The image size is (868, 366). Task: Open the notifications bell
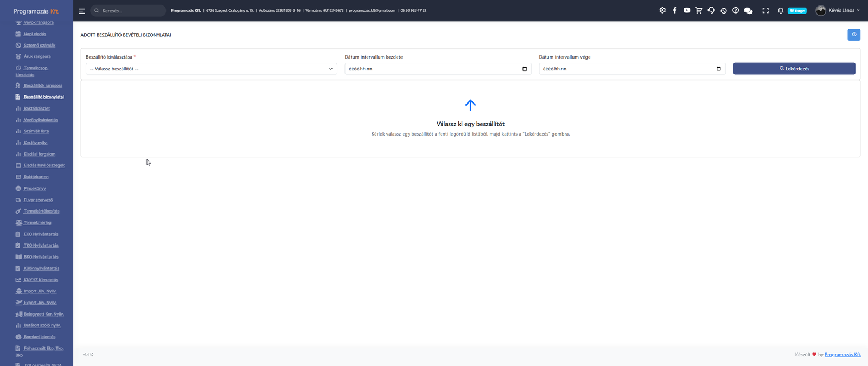[781, 10]
